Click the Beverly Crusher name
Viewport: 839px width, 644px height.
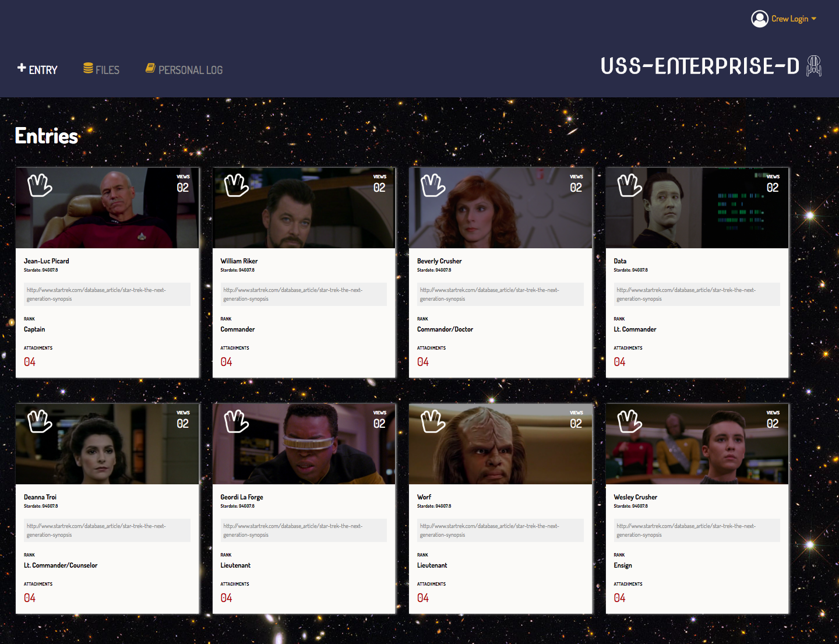[x=439, y=261]
